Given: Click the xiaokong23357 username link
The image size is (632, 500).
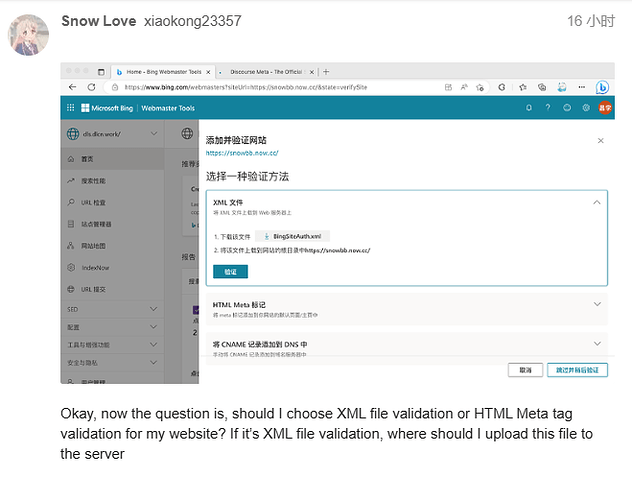Looking at the screenshot, I should 193,20.
